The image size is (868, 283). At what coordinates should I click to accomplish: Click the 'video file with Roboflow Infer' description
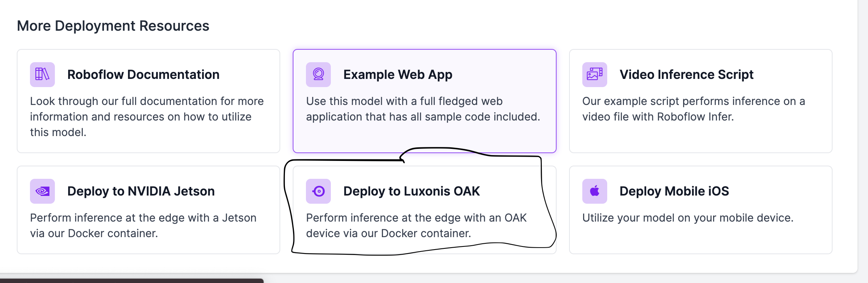(658, 117)
